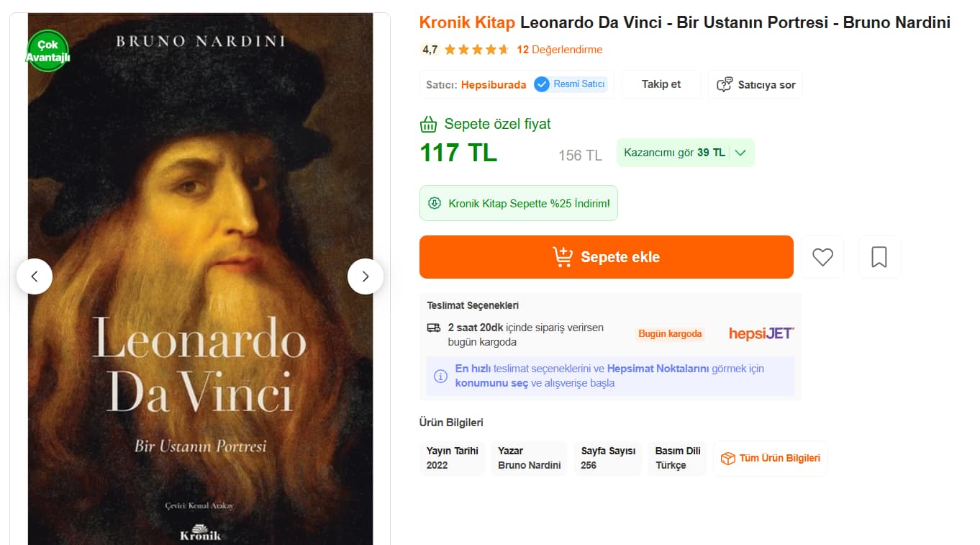The height and width of the screenshot is (545, 980).
Task: Click Sepete ekle to add to cart
Action: coord(606,257)
